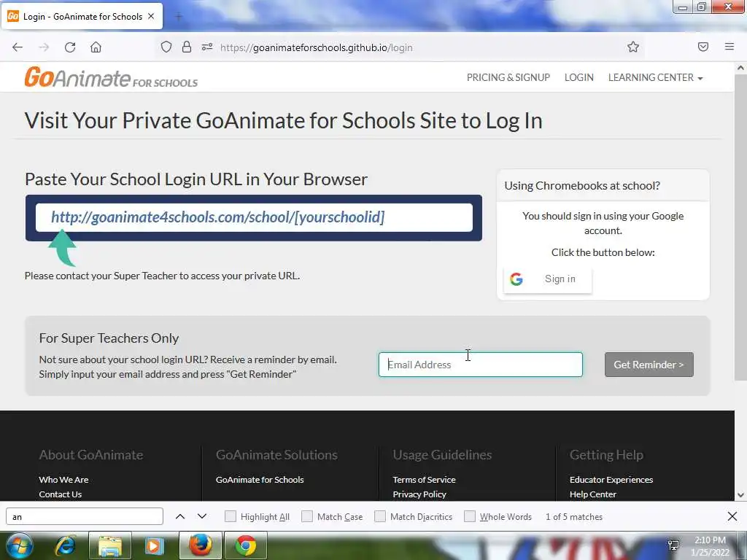View the Terms of Service link
This screenshot has height=560, width=747.
[424, 480]
